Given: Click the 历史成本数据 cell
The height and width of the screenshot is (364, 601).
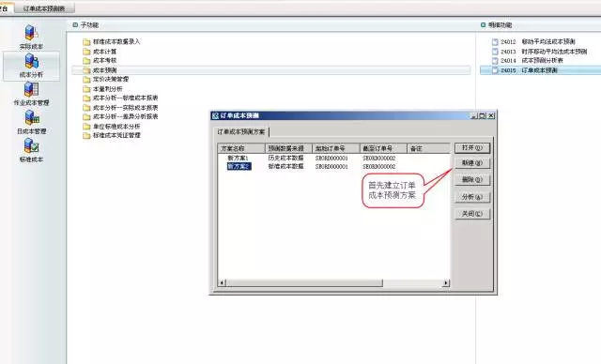Looking at the screenshot, I should (285, 159).
